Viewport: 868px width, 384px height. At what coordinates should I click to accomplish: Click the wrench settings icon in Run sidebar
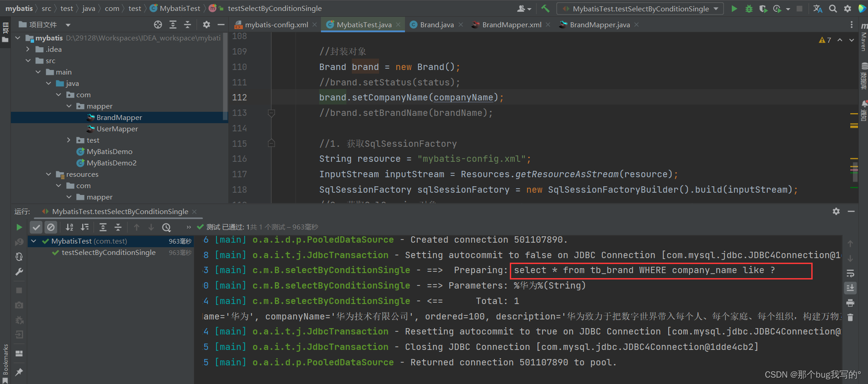[19, 272]
